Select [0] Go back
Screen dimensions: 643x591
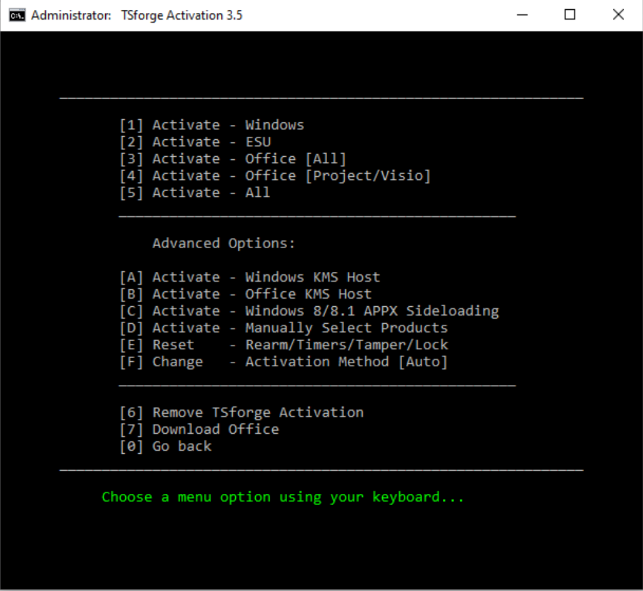(x=166, y=446)
